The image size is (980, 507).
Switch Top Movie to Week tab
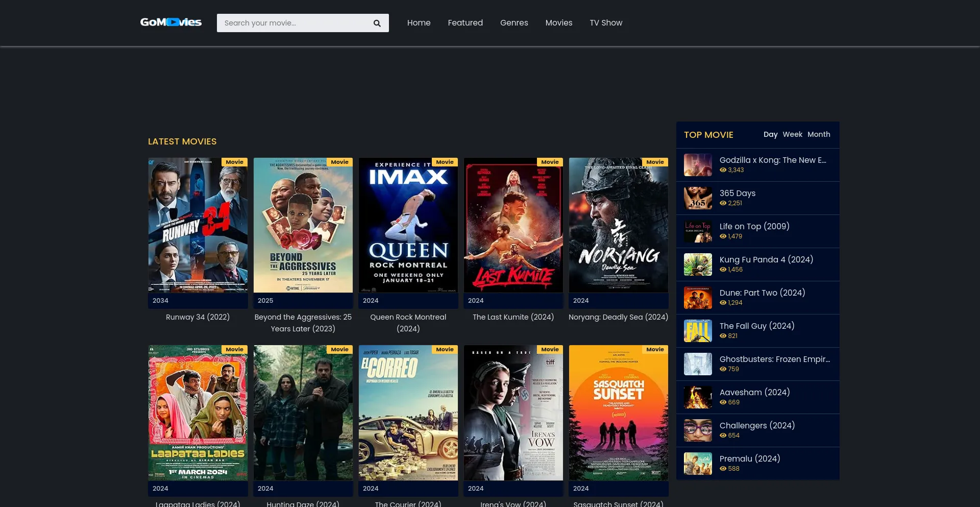792,134
